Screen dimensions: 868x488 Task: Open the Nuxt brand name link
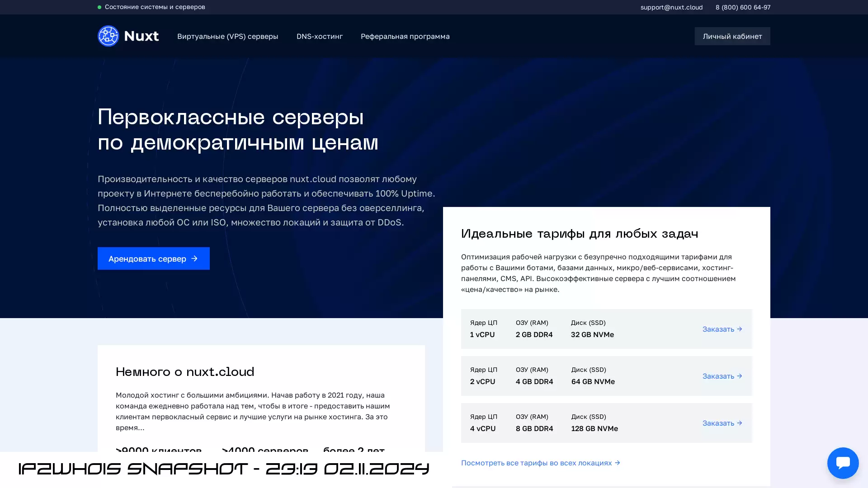coord(141,36)
